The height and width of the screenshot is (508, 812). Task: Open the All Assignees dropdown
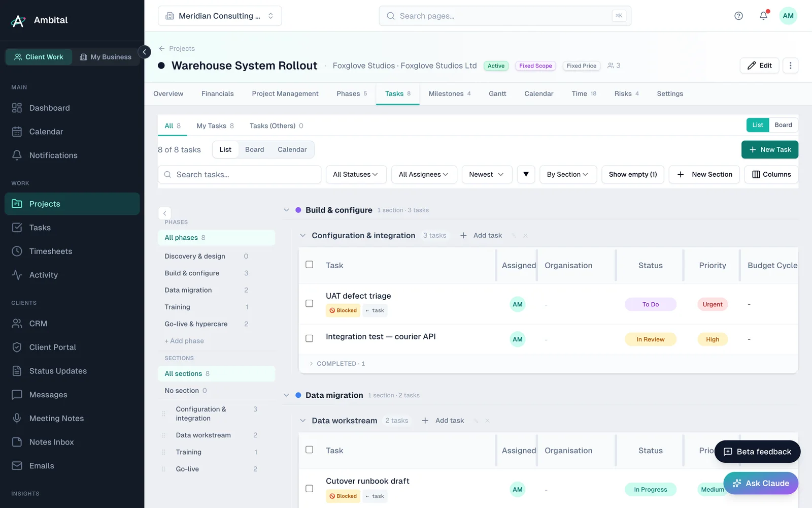tap(424, 174)
